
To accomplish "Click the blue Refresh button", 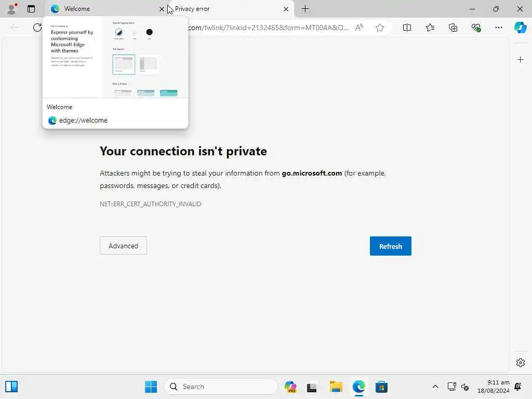I will pyautogui.click(x=391, y=246).
